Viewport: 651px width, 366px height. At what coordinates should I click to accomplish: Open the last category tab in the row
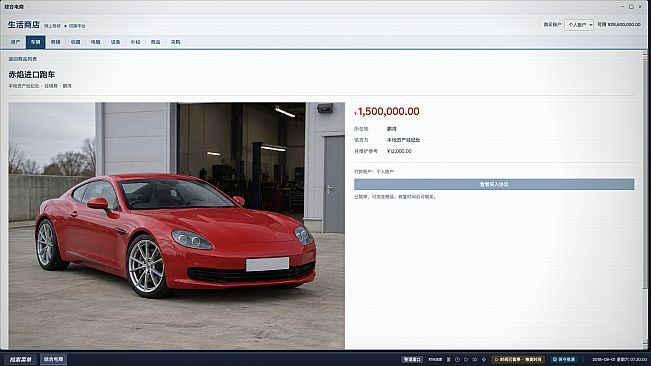pos(175,42)
